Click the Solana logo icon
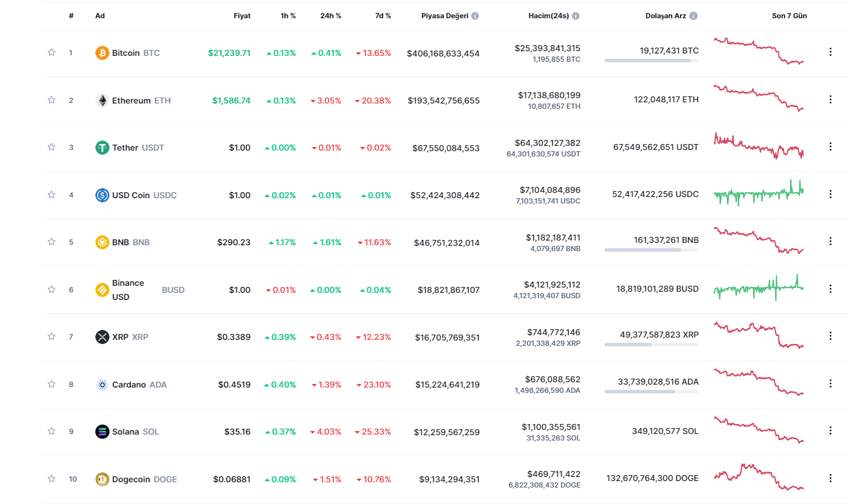Viewport: 860px width, 504px height. (102, 432)
